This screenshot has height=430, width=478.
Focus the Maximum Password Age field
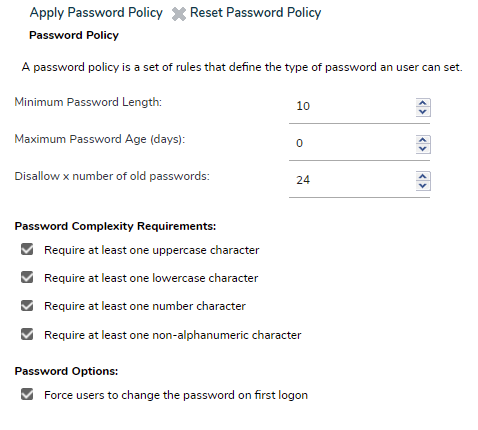point(352,143)
